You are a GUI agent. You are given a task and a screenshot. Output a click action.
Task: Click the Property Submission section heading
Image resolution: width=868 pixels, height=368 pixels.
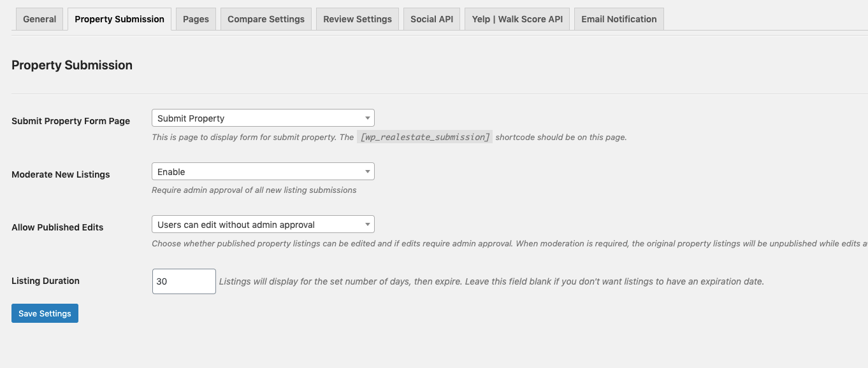pyautogui.click(x=72, y=65)
